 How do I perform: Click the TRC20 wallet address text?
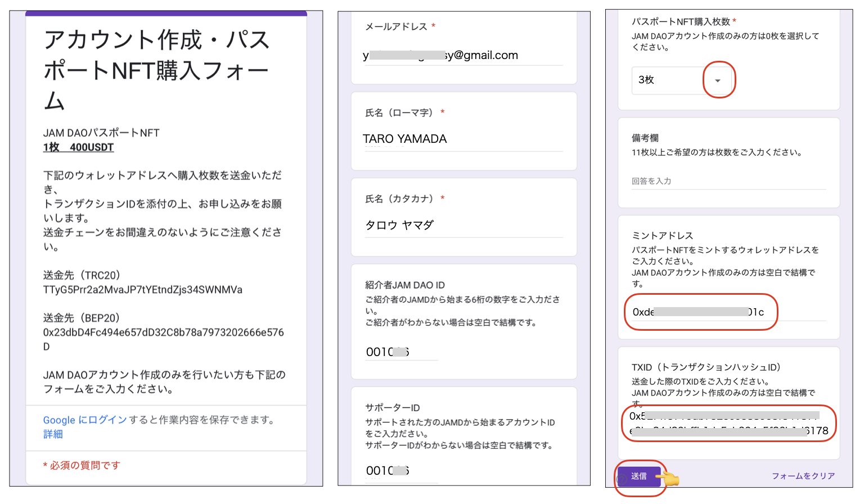coord(142,290)
